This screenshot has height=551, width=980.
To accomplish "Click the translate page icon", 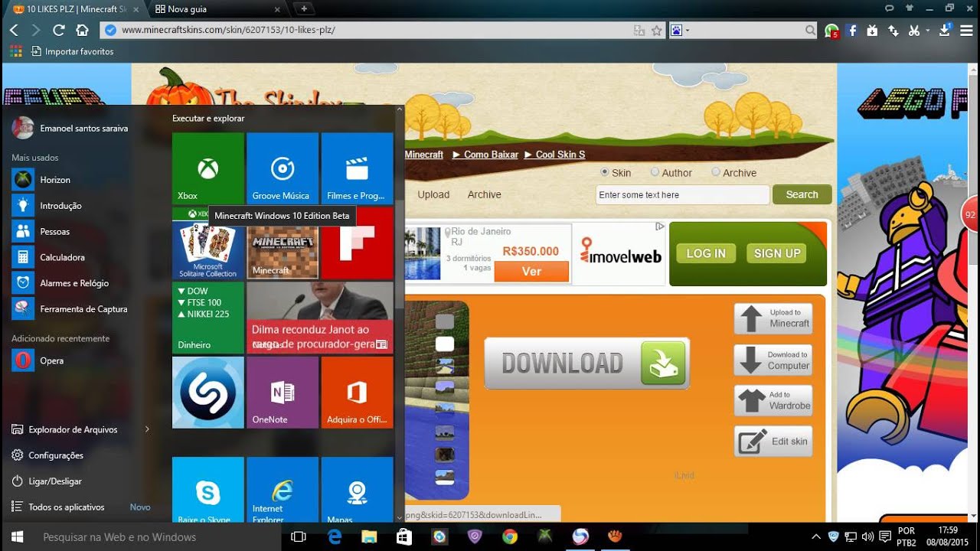I will 639,31.
